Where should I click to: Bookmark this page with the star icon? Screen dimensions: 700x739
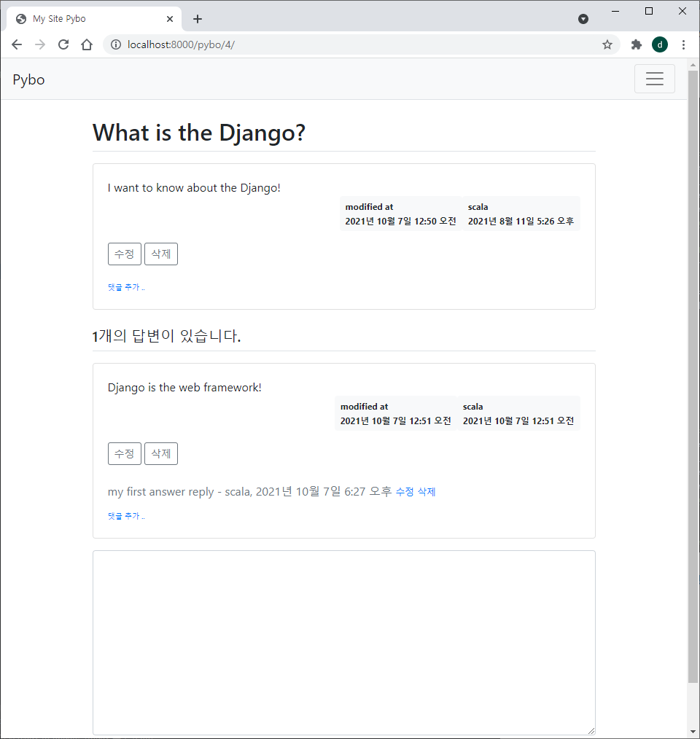[607, 44]
